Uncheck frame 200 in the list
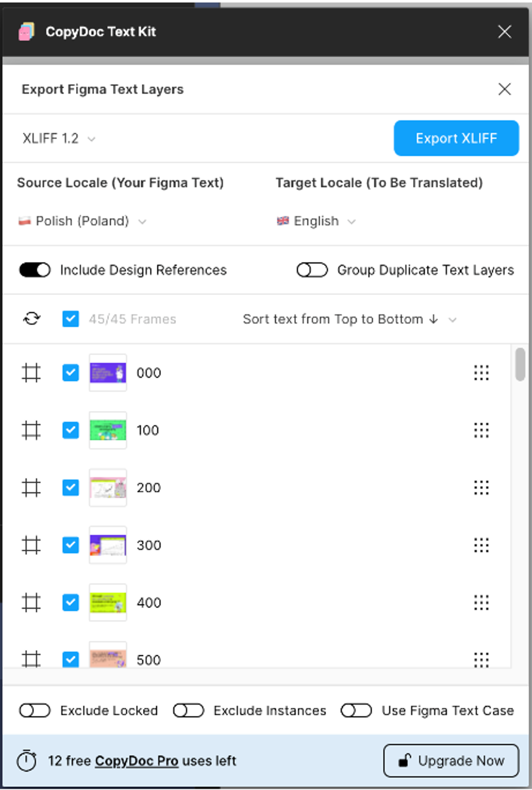Viewport: 532px width, 790px height. point(70,488)
